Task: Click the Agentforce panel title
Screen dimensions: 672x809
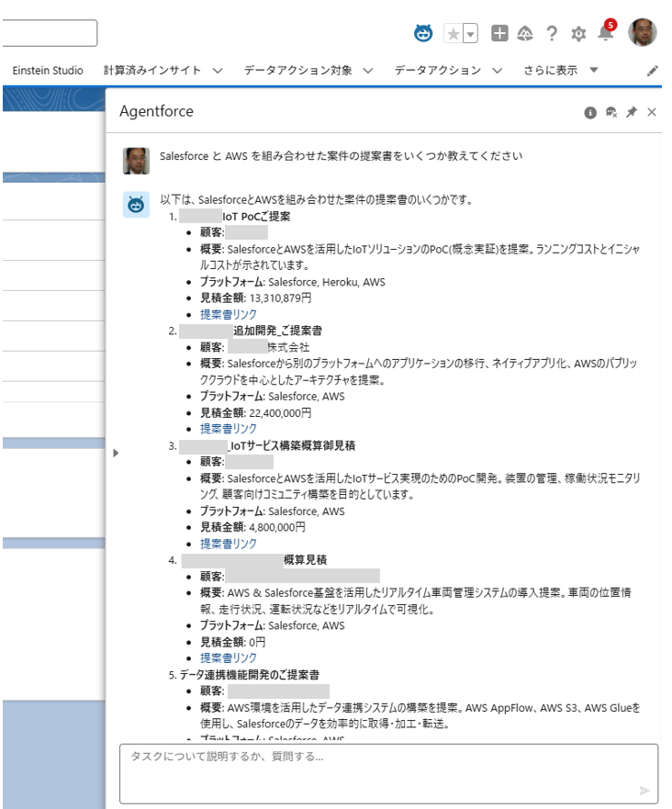Action: coord(156,111)
